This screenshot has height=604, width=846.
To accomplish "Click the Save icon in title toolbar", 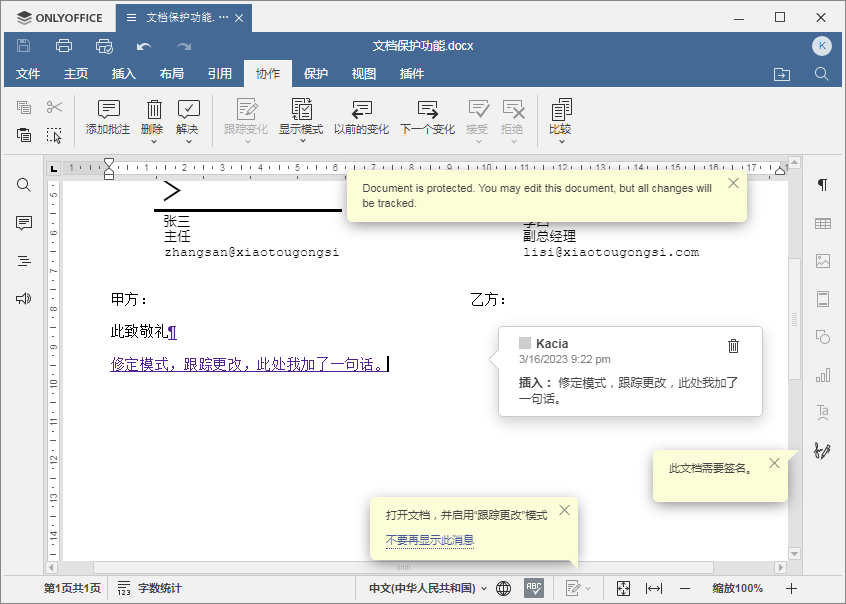I will (23, 46).
